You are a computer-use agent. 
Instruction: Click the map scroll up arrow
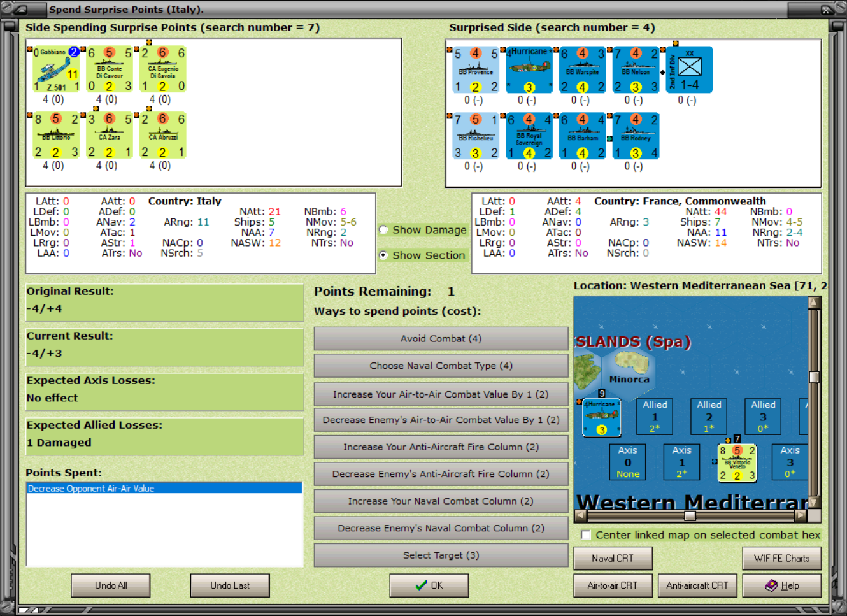point(814,303)
